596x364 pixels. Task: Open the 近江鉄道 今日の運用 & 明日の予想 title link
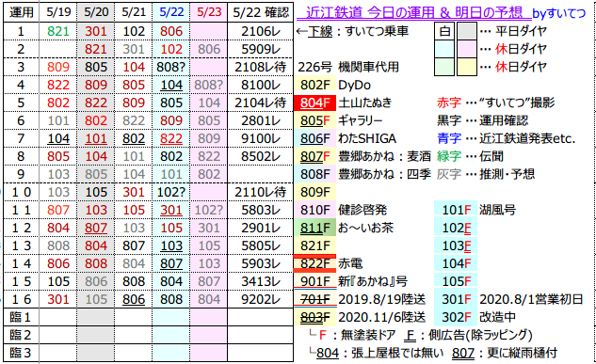click(x=413, y=13)
